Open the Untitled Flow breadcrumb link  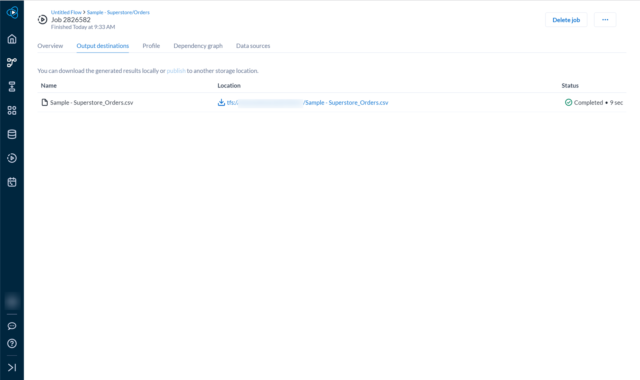coord(66,12)
